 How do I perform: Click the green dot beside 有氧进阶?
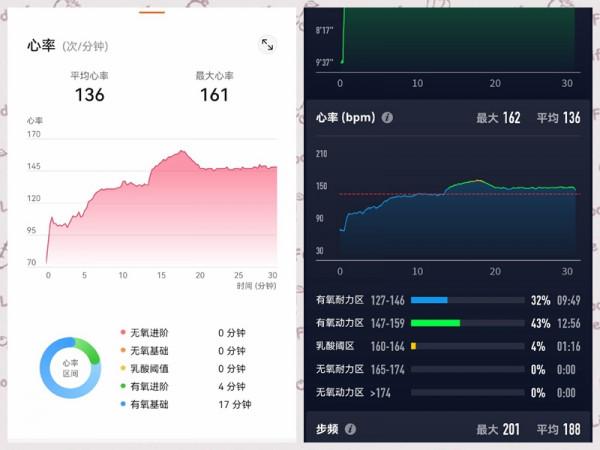[123, 386]
